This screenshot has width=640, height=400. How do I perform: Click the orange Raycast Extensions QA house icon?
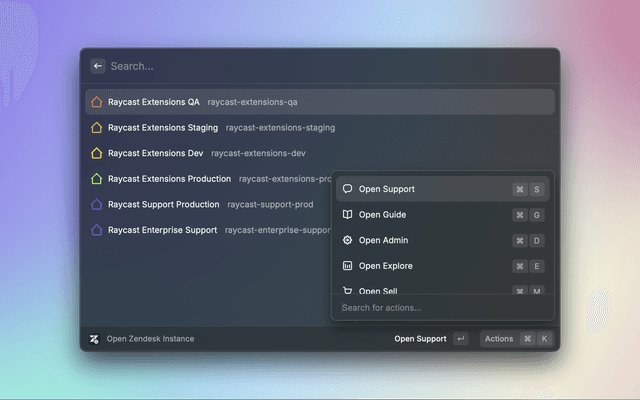[x=97, y=102]
